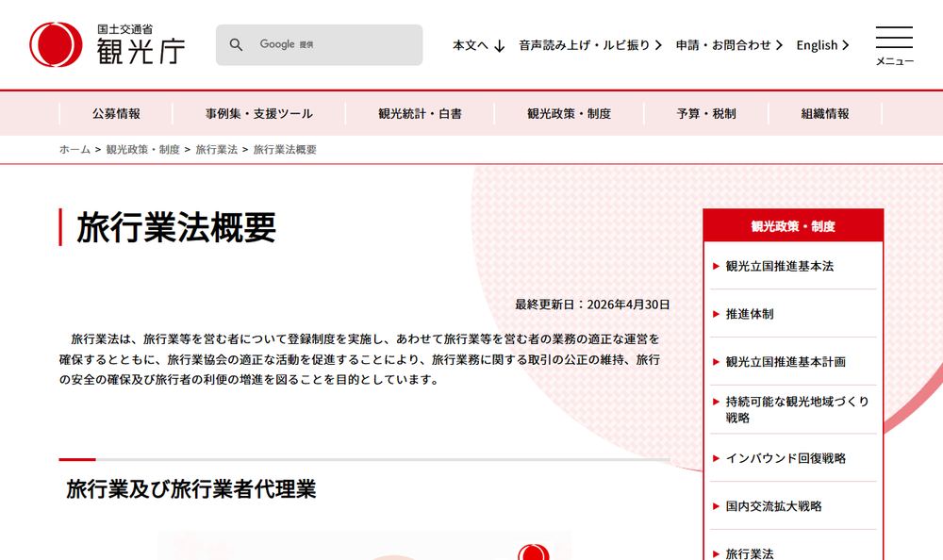Click the down arrow beside 本文へ

tap(499, 45)
